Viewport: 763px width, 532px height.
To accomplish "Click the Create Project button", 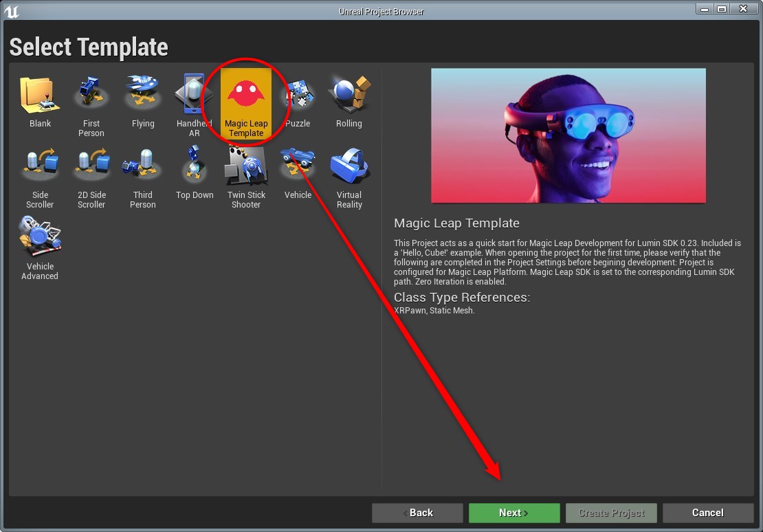I will [x=611, y=513].
